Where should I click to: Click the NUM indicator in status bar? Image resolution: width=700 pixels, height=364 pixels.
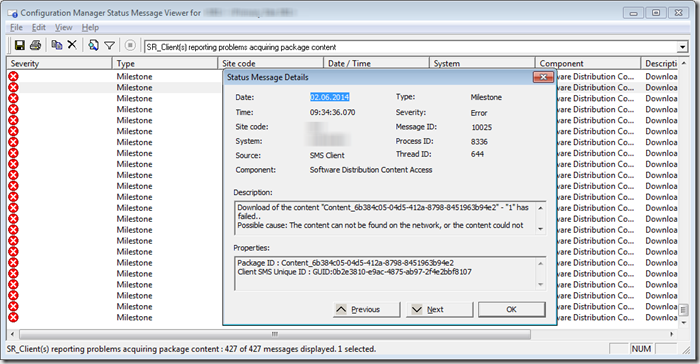click(641, 349)
